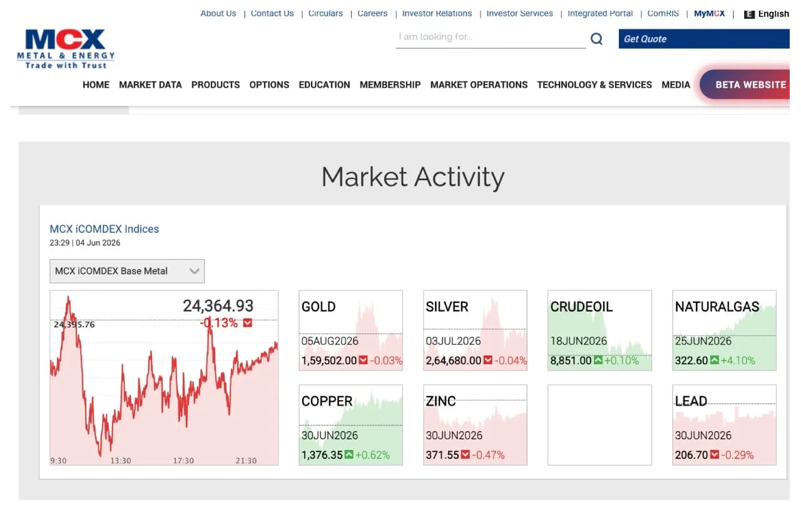801x532 pixels.
Task: Open the Contact Us link
Action: (272, 13)
